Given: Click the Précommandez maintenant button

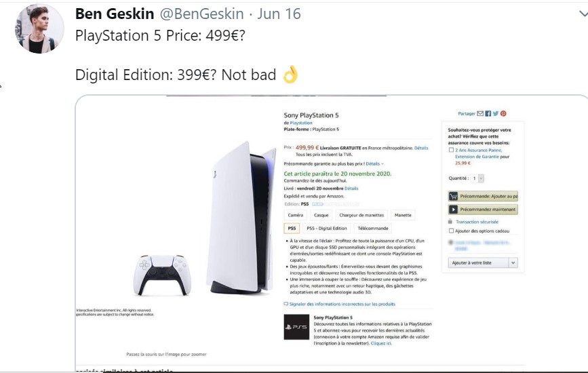Looking at the screenshot, I should point(483,209).
